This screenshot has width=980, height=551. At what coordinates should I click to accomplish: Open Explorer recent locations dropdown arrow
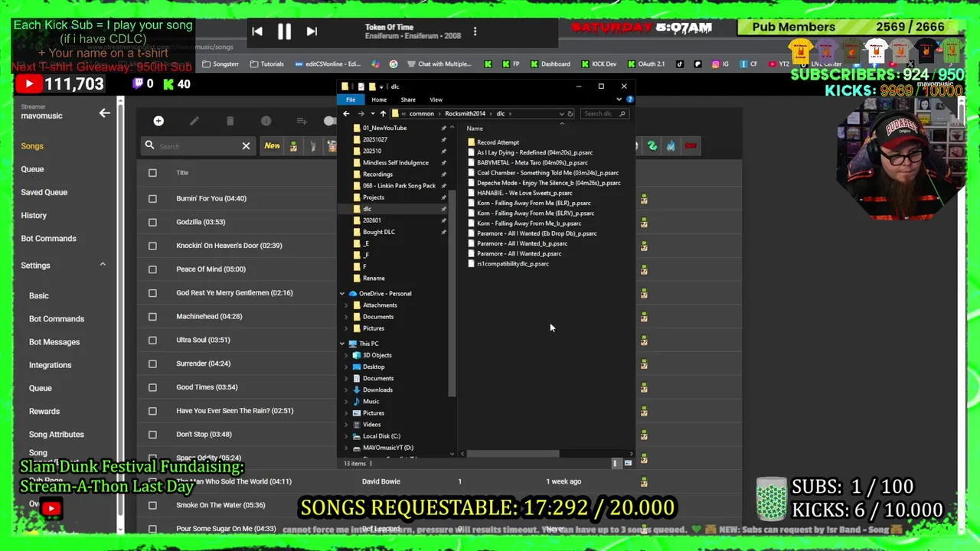pos(372,114)
